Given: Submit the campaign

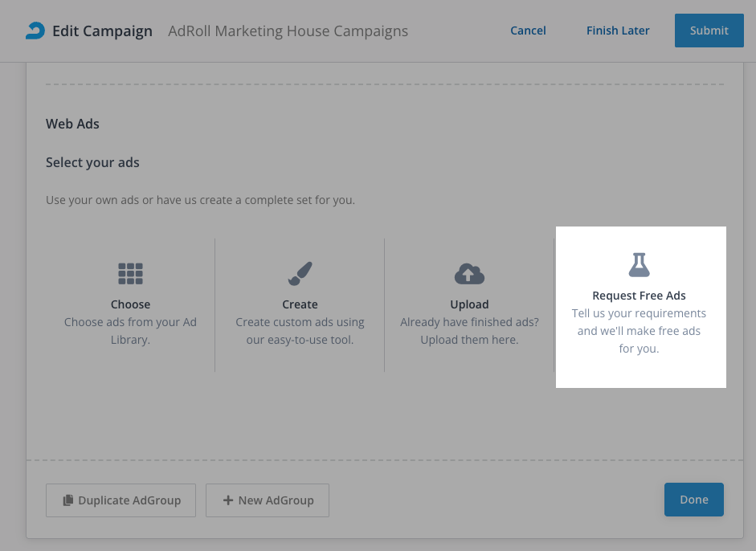Looking at the screenshot, I should (709, 31).
